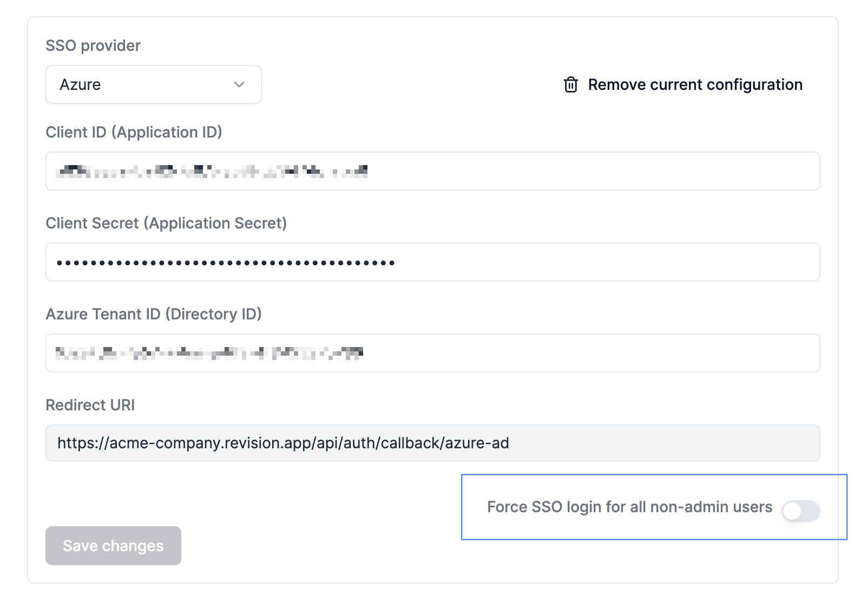The width and height of the screenshot is (868, 615).
Task: Click the chevron on the SSO provider selector
Action: pyautogui.click(x=240, y=84)
